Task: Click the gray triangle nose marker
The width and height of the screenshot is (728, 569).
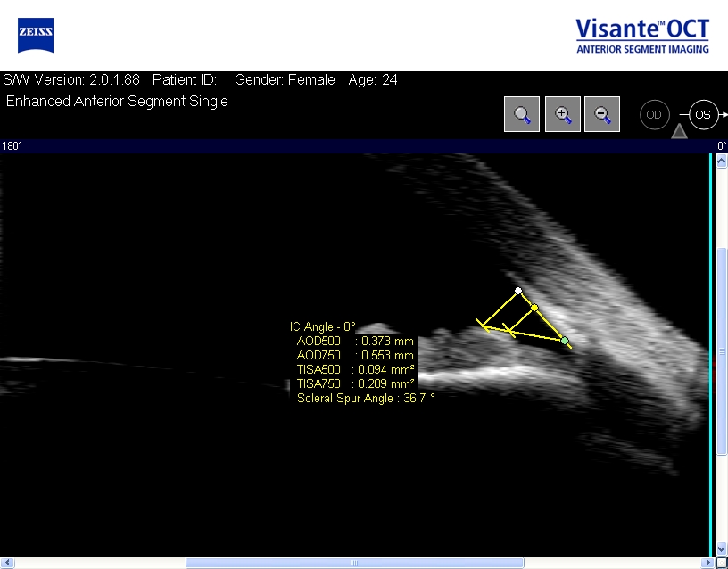Action: 679,131
